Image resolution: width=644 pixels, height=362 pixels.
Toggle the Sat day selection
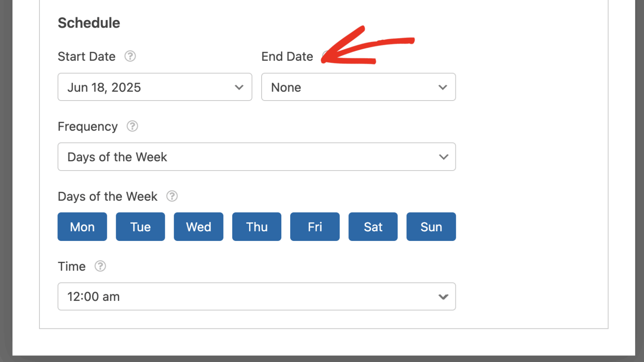point(373,227)
